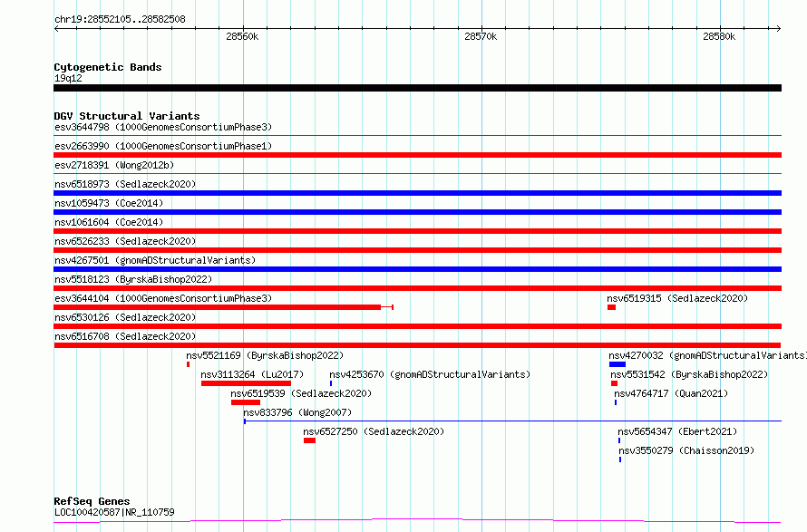
Task: Click nsv833796 (Wong2007) label text
Action: coord(297,412)
